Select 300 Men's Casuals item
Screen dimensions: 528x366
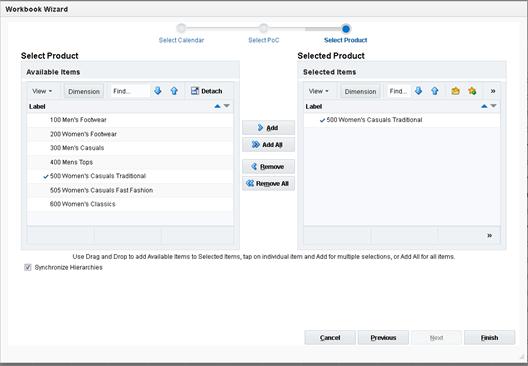pos(130,148)
